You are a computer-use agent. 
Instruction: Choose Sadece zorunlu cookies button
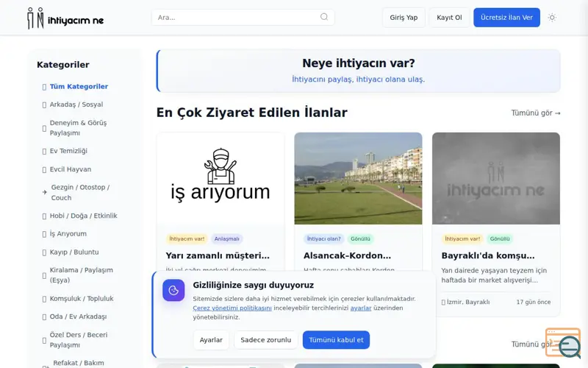pyautogui.click(x=266, y=340)
